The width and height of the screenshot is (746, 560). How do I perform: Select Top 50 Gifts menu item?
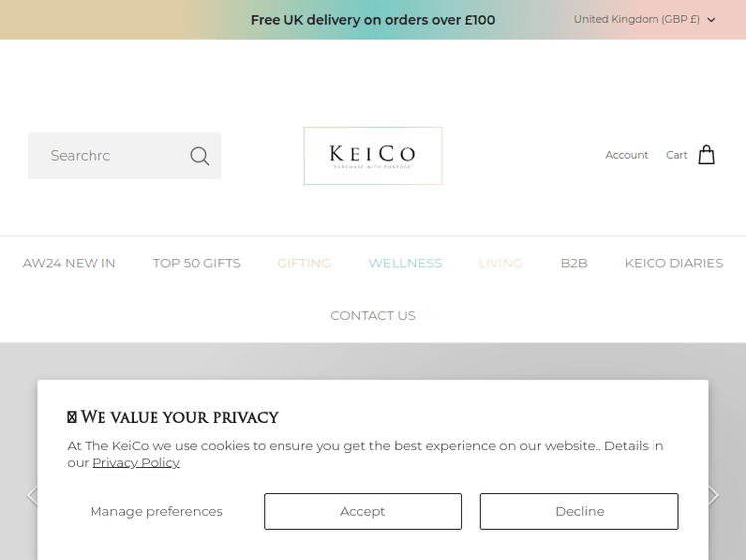[196, 263]
